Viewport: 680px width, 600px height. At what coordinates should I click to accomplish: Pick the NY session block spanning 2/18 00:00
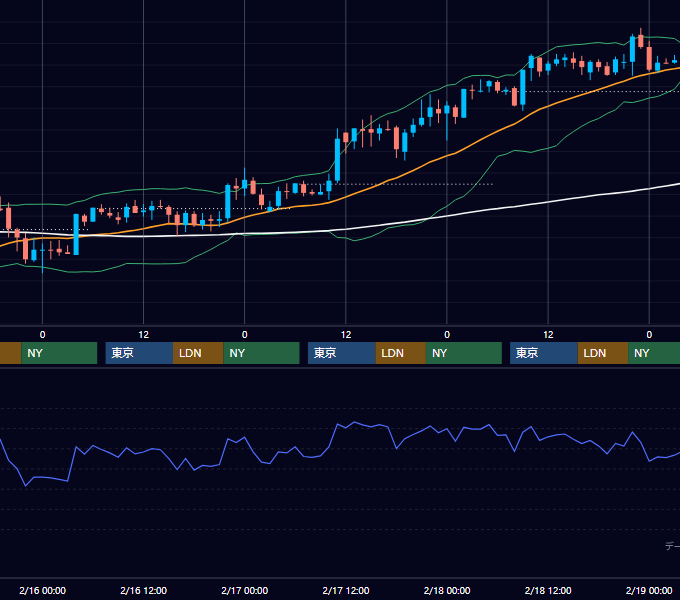tap(464, 353)
